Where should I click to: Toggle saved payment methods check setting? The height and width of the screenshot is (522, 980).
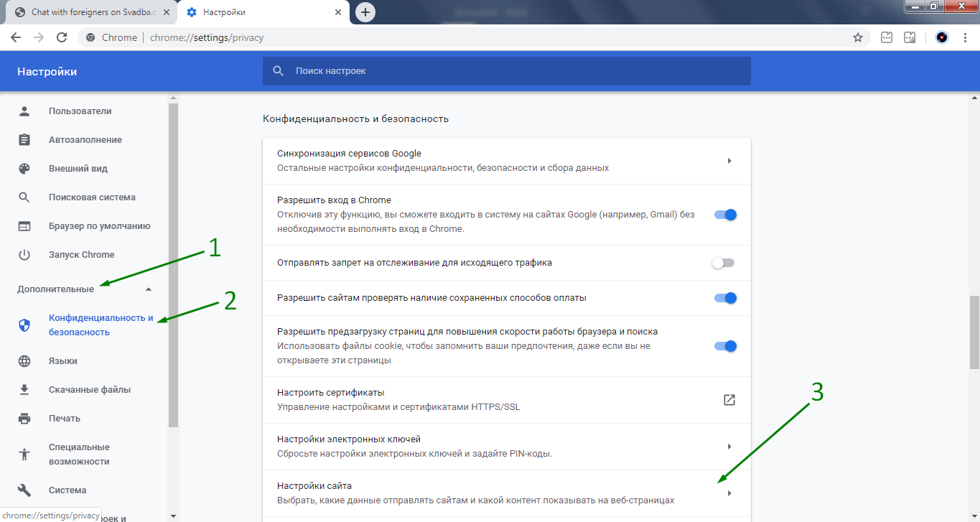tap(725, 298)
